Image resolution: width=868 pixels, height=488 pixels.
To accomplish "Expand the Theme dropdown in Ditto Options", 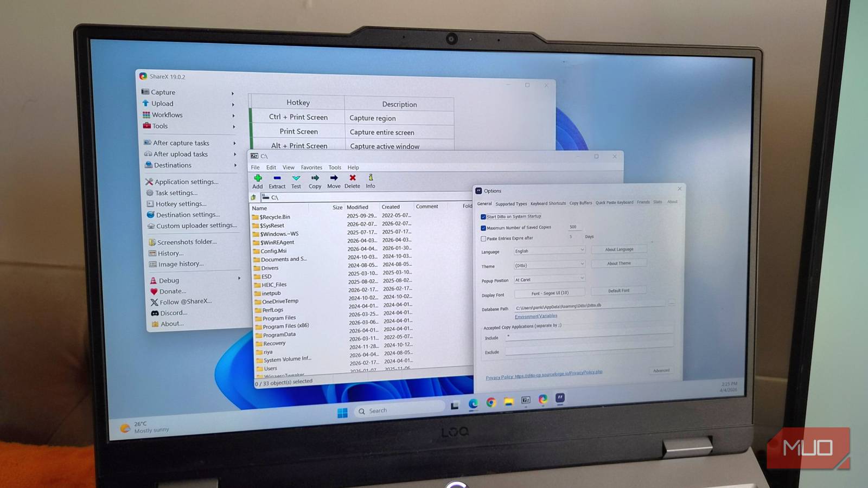I will tap(549, 265).
